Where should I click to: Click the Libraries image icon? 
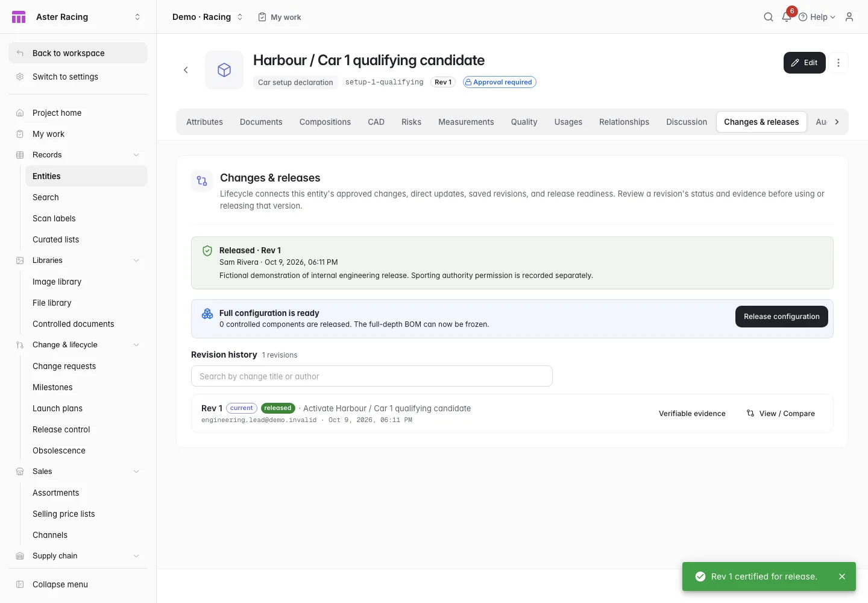point(20,260)
